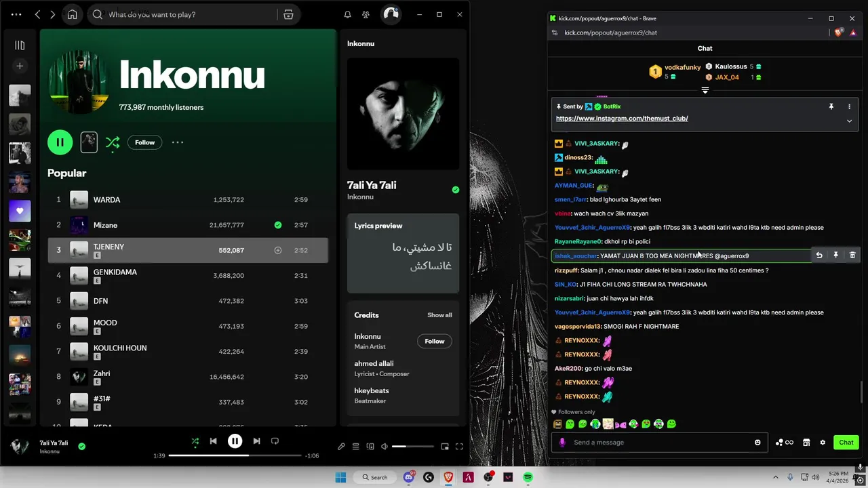The image size is (868, 488).
Task: Click Show all credits
Action: coord(439,315)
